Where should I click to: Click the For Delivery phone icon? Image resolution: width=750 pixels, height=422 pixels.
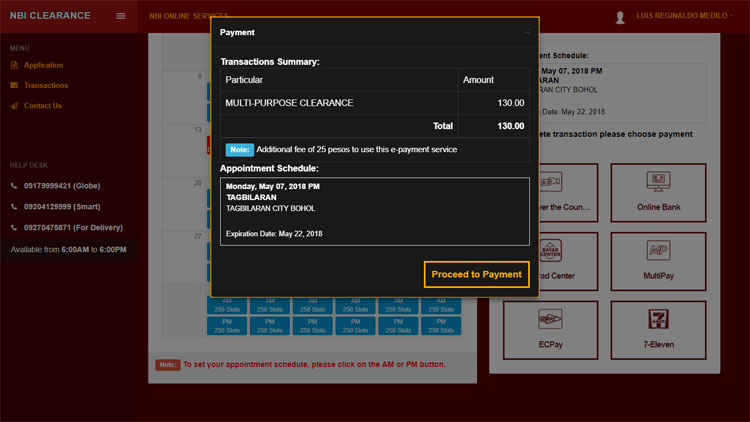(x=14, y=228)
